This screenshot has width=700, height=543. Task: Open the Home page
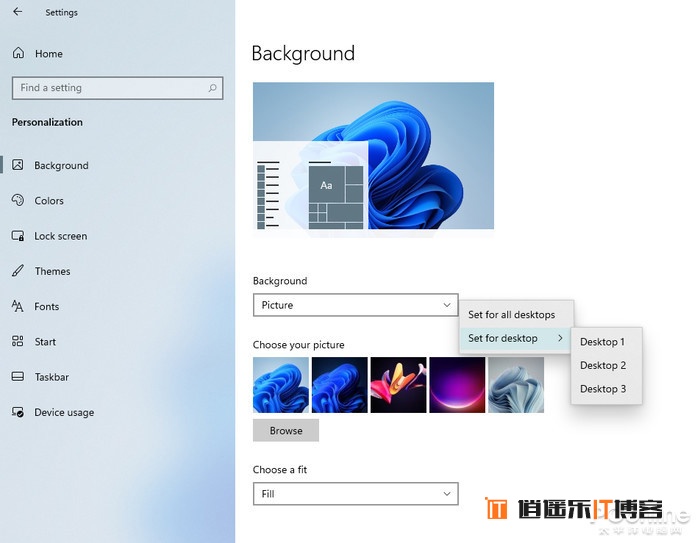click(x=49, y=54)
